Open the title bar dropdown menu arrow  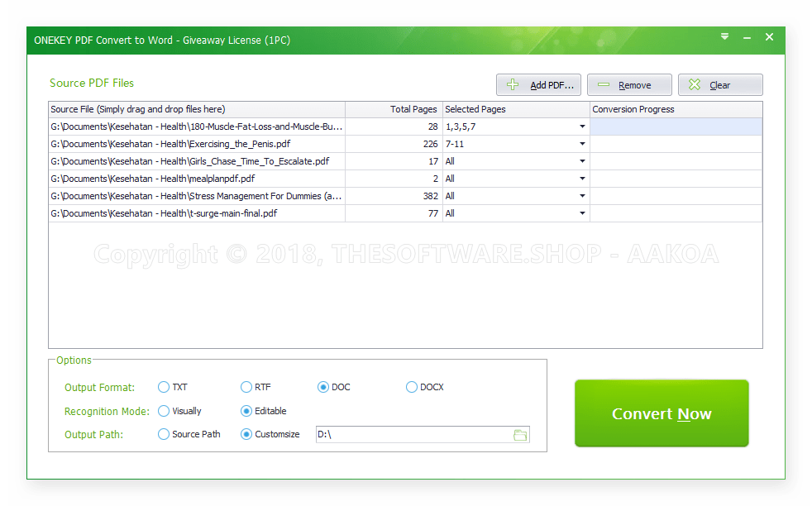tap(724, 36)
